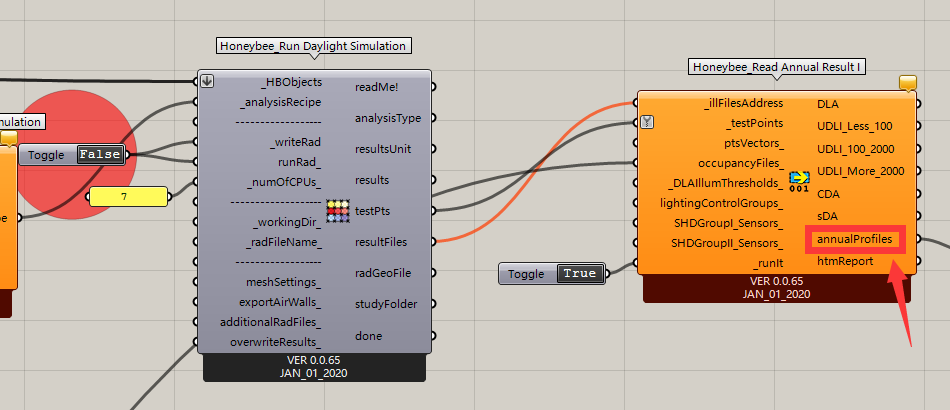This screenshot has height=410, width=950.
Task: Click the annualProfiles output parameter
Action: pos(854,239)
